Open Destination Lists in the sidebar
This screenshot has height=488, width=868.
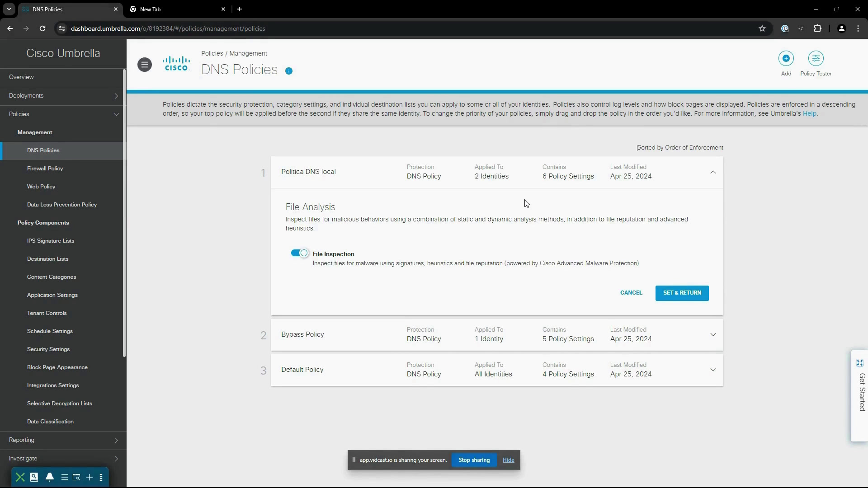click(x=47, y=259)
